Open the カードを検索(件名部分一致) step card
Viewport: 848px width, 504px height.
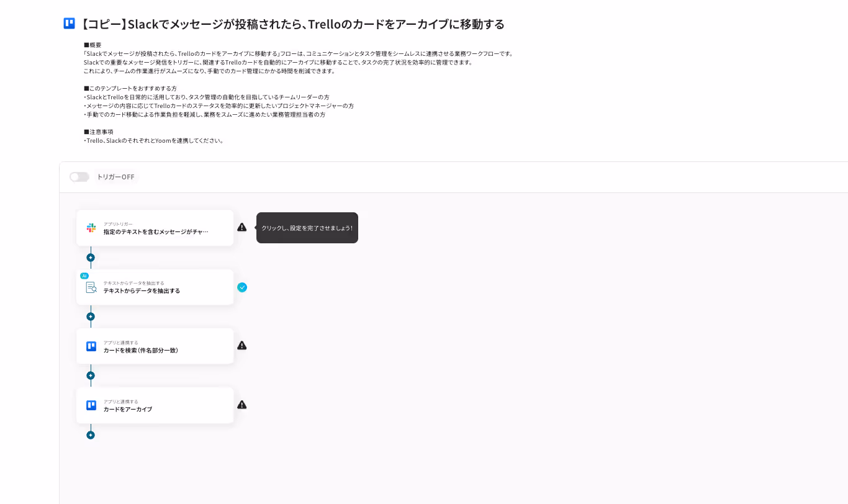(x=155, y=346)
